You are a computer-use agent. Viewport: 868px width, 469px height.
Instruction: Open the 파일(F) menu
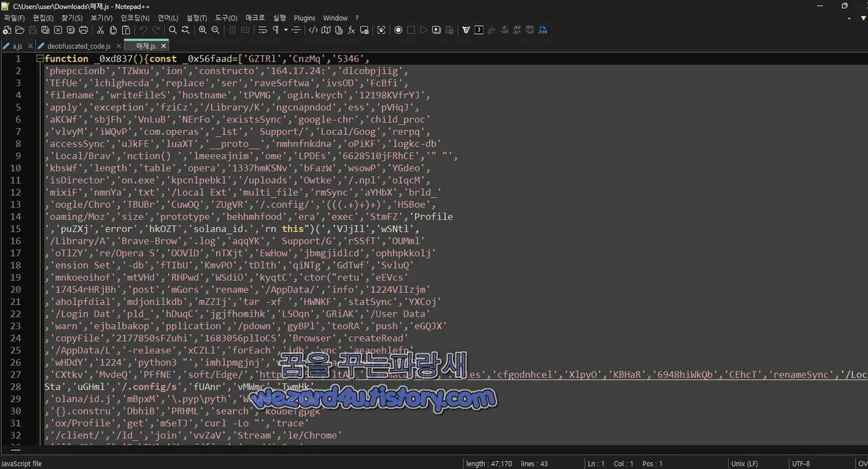14,18
